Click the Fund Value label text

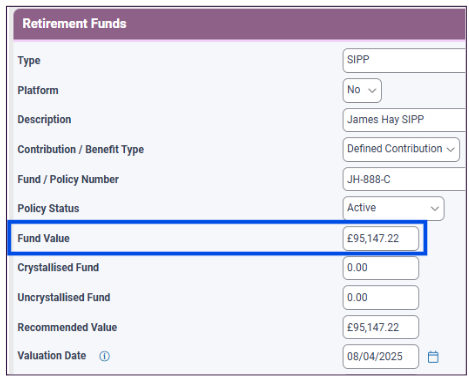click(x=43, y=238)
